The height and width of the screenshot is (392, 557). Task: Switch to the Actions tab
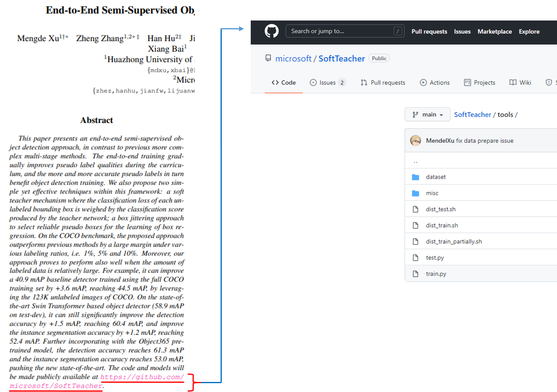435,82
